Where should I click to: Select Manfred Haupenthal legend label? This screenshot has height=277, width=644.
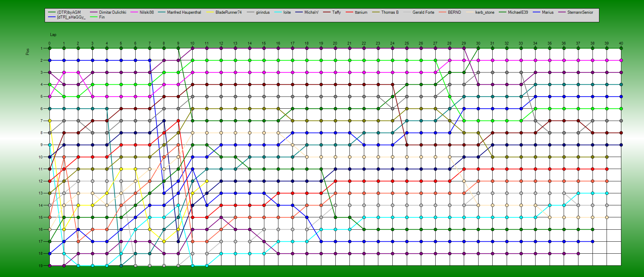pos(184,12)
